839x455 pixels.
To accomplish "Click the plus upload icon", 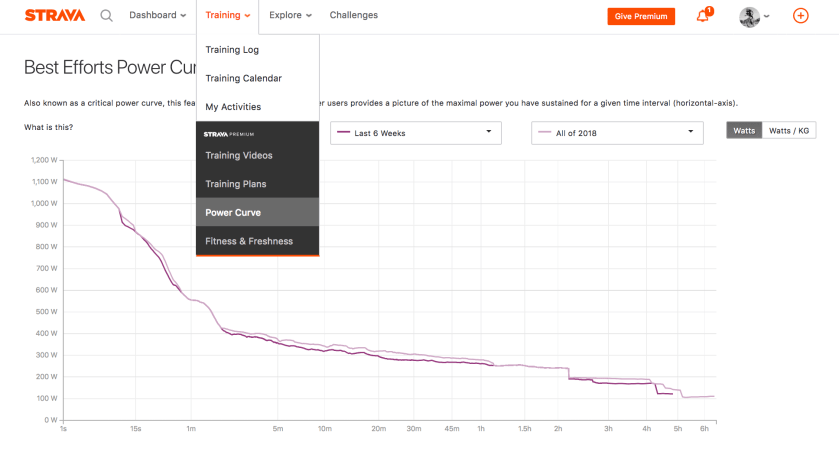I will (800, 16).
